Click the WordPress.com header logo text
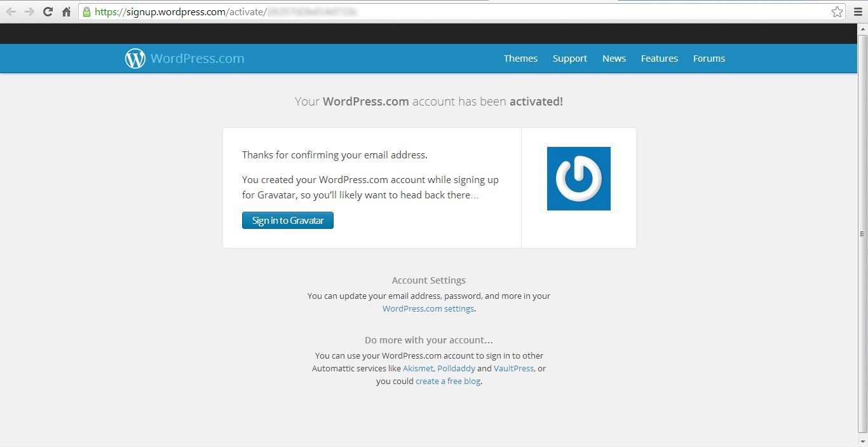This screenshot has height=447, width=868. pos(198,58)
